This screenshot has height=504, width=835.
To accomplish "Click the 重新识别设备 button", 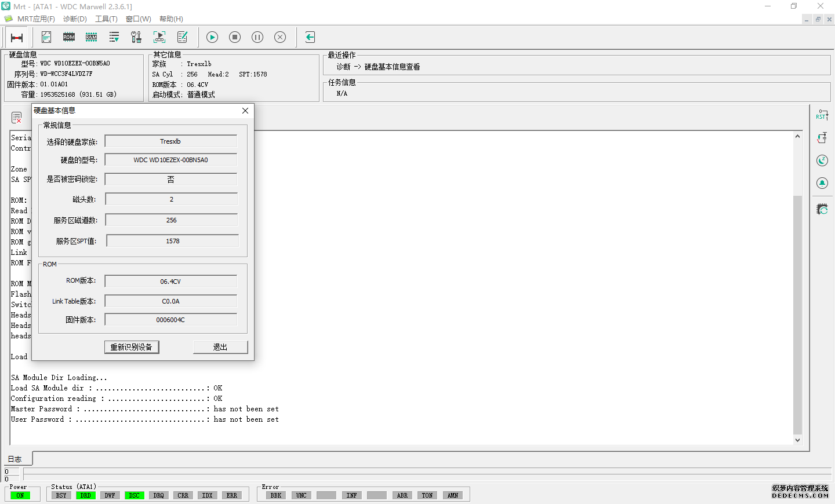I will click(132, 347).
